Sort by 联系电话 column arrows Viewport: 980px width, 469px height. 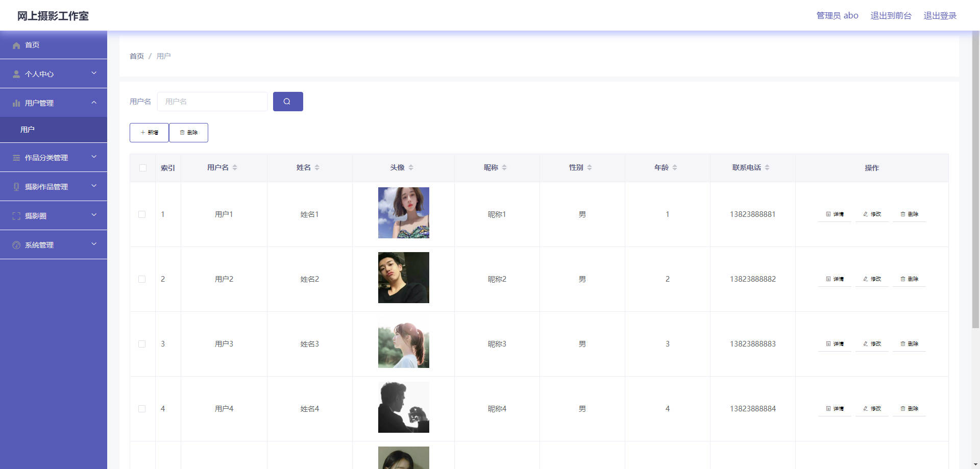[767, 167]
